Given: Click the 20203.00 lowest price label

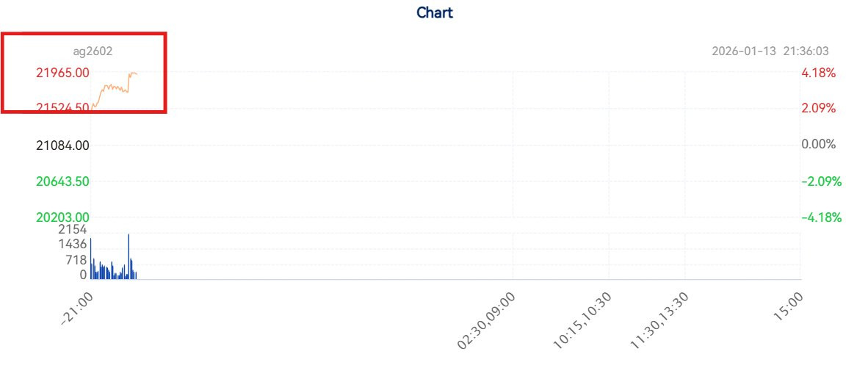Looking at the screenshot, I should pos(63,217).
